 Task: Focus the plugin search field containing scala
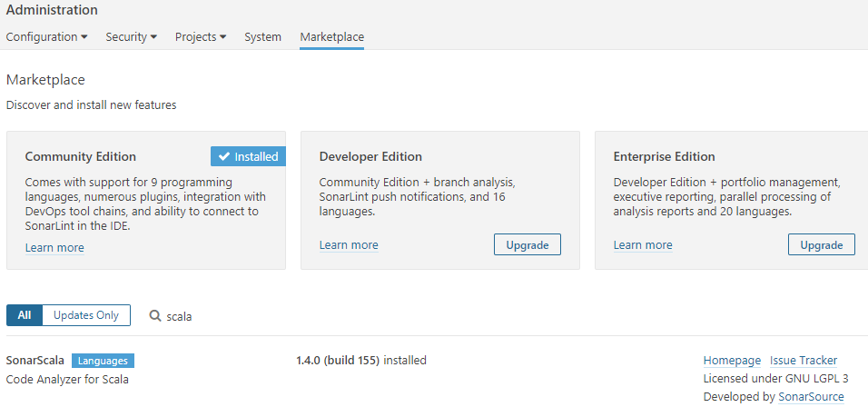[x=180, y=317]
